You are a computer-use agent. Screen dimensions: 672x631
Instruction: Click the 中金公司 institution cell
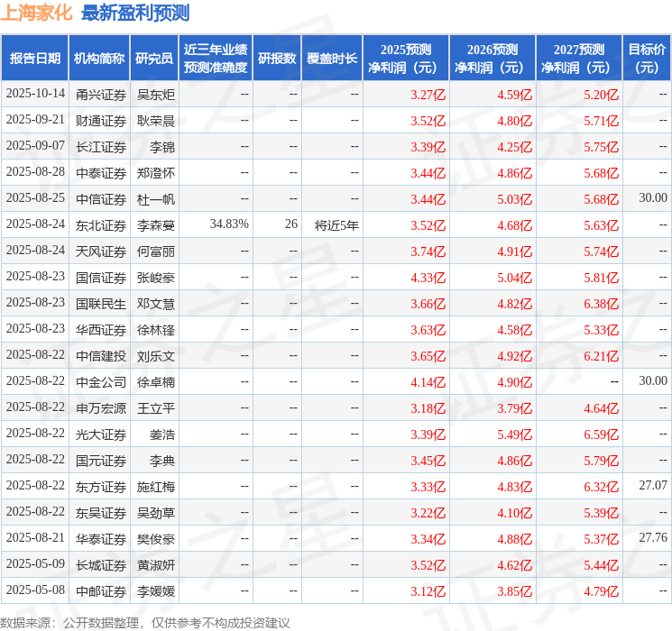101,382
